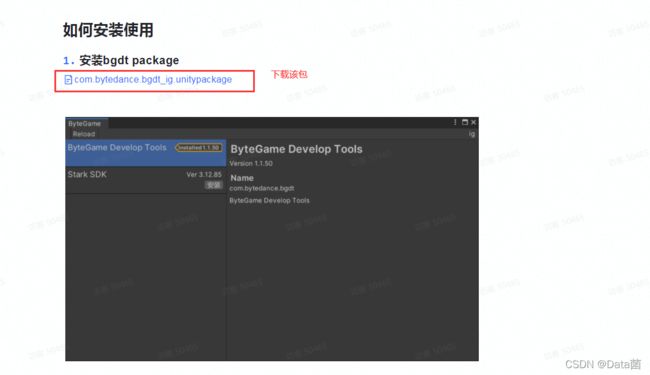The height and width of the screenshot is (375, 650).
Task: Select the Stark SDK list row
Action: (x=146, y=180)
